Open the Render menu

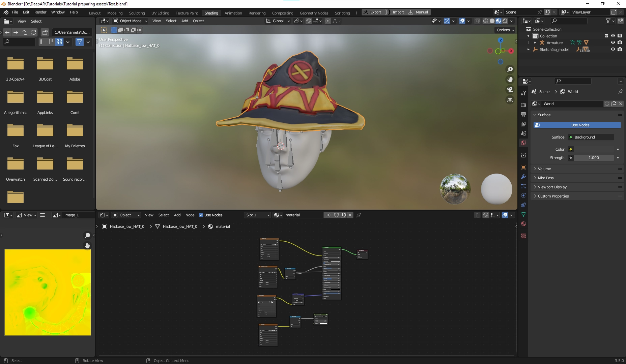coord(40,12)
